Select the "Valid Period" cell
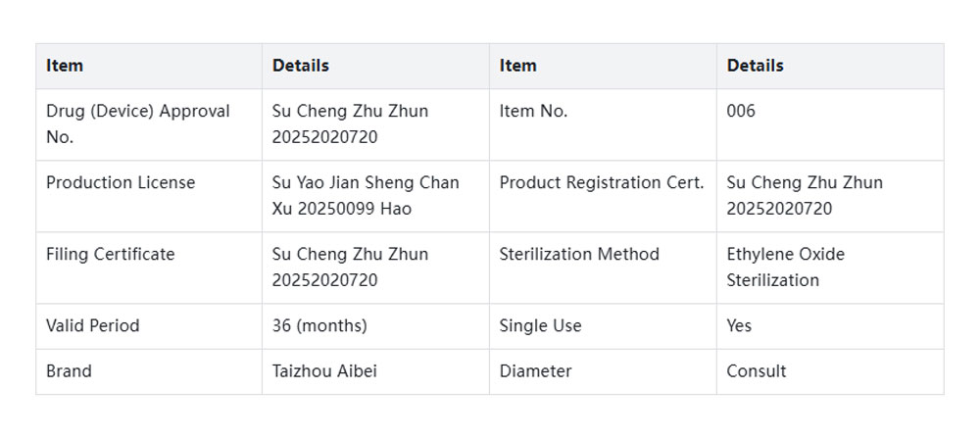Image resolution: width=980 pixels, height=439 pixels. click(x=93, y=325)
